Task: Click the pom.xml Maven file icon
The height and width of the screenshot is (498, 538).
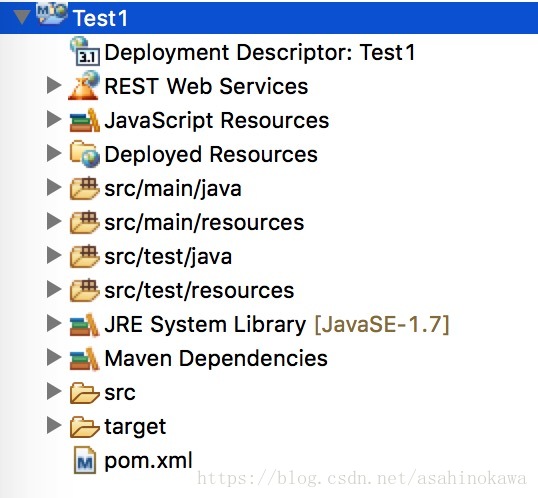Action: 85,460
